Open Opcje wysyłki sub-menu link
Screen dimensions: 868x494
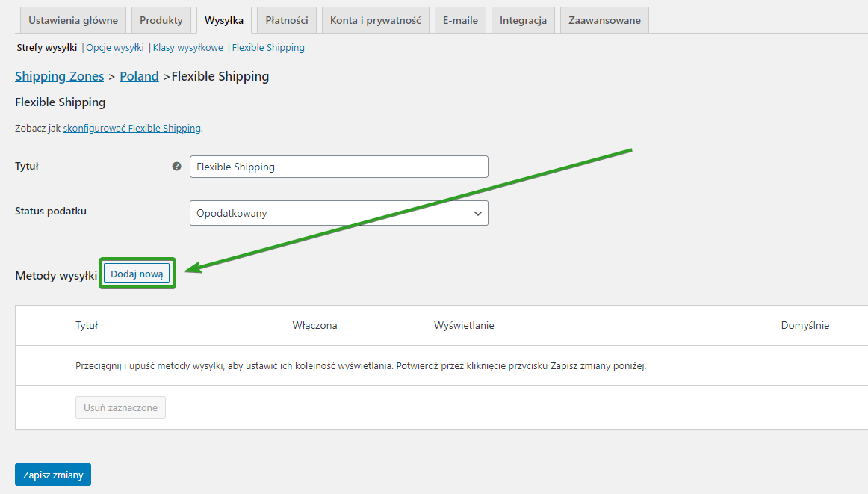coord(114,48)
